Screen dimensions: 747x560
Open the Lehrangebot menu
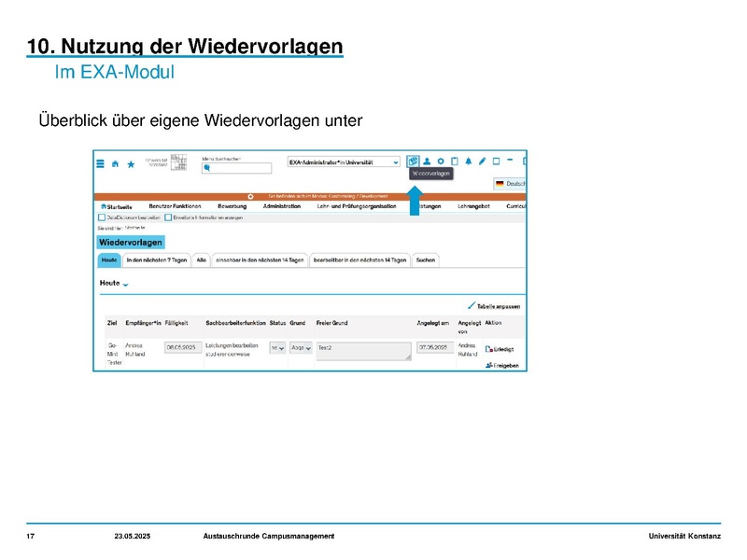(473, 206)
